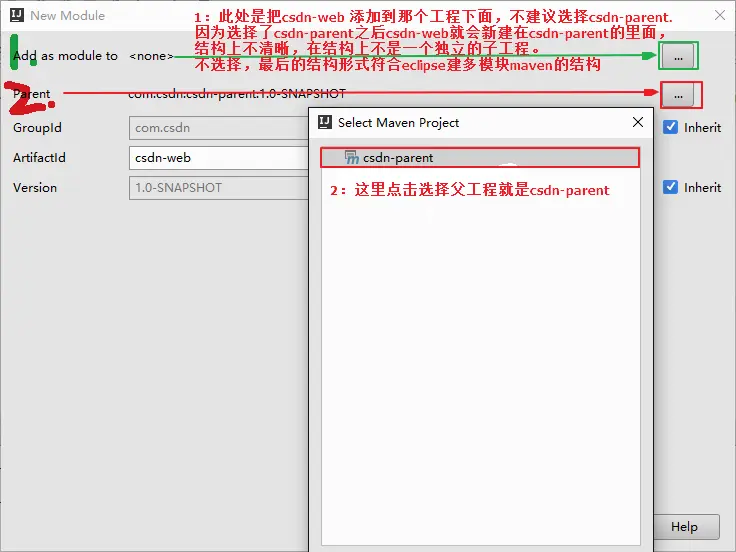The width and height of the screenshot is (736, 552).
Task: Click the IntelliJ icon in Select Maven Project title
Action: (325, 122)
